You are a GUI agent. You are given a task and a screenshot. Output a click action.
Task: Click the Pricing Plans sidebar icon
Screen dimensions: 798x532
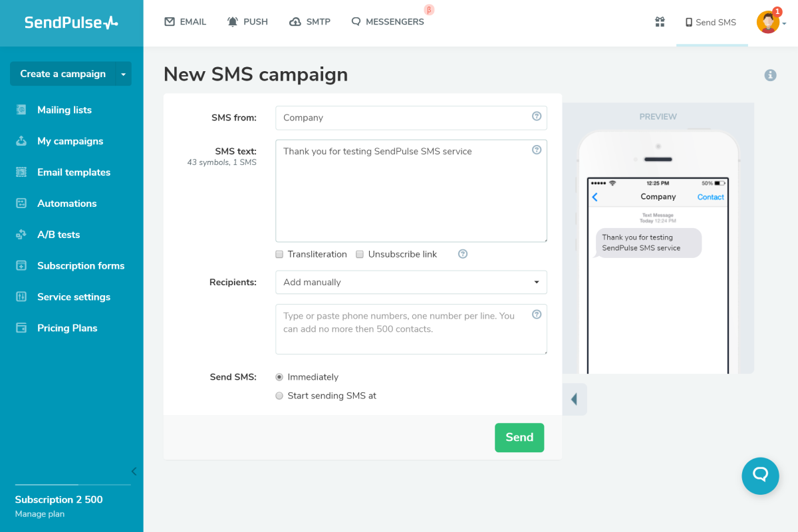[x=21, y=329]
